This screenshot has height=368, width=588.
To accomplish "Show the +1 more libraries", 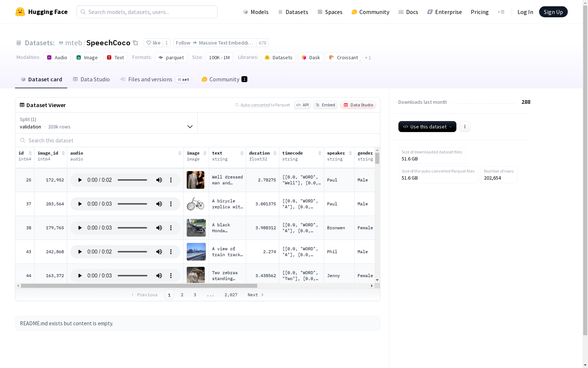I will pyautogui.click(x=368, y=58).
